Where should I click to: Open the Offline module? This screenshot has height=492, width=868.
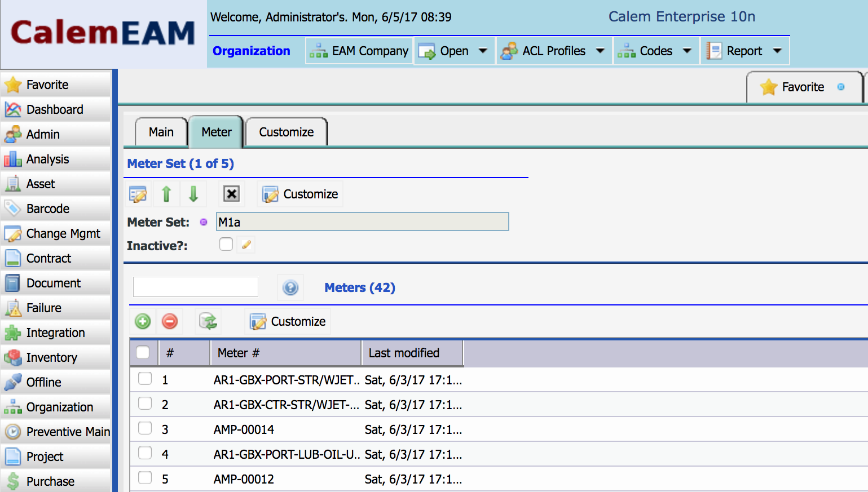pyautogui.click(x=55, y=382)
